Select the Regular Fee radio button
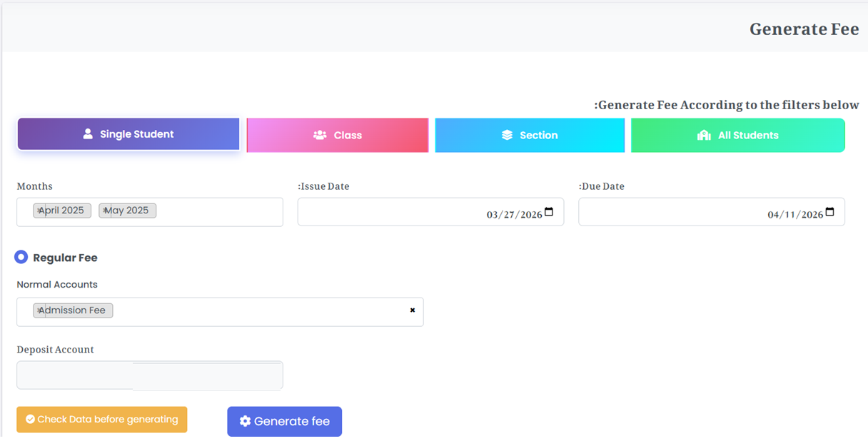 click(21, 257)
